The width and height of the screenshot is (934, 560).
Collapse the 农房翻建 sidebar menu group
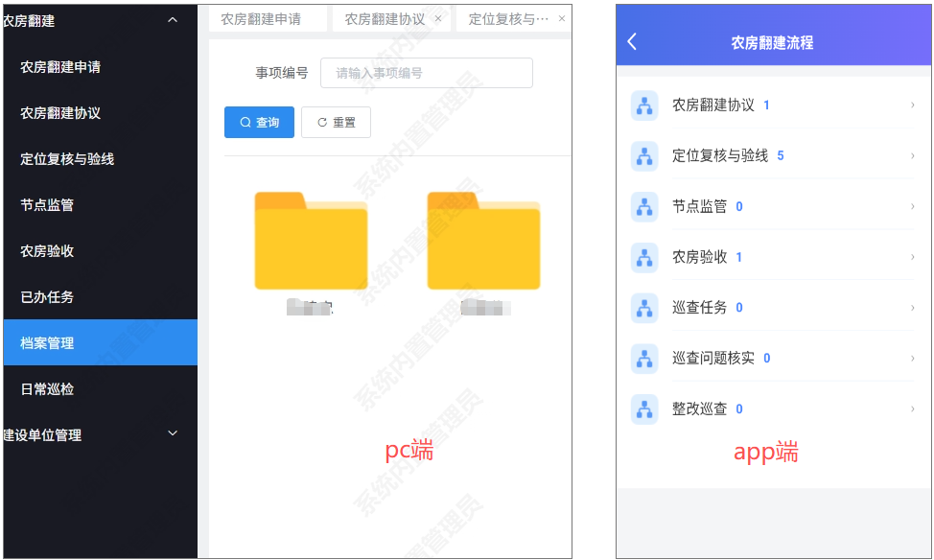pos(173,20)
